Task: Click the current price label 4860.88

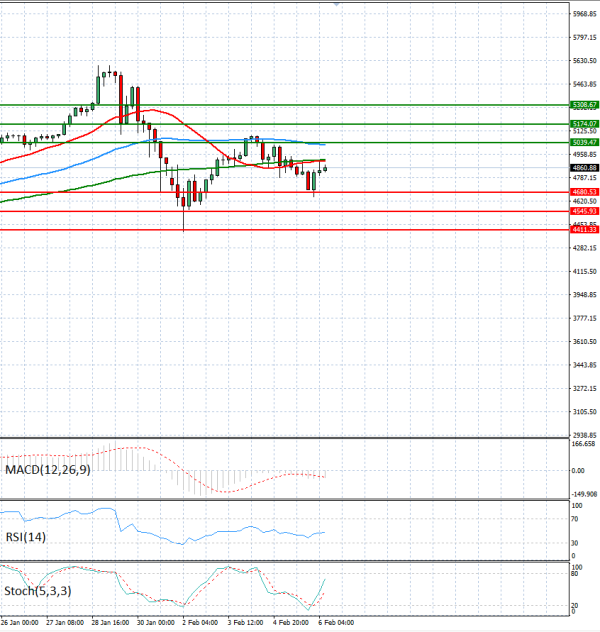Action: click(x=585, y=167)
